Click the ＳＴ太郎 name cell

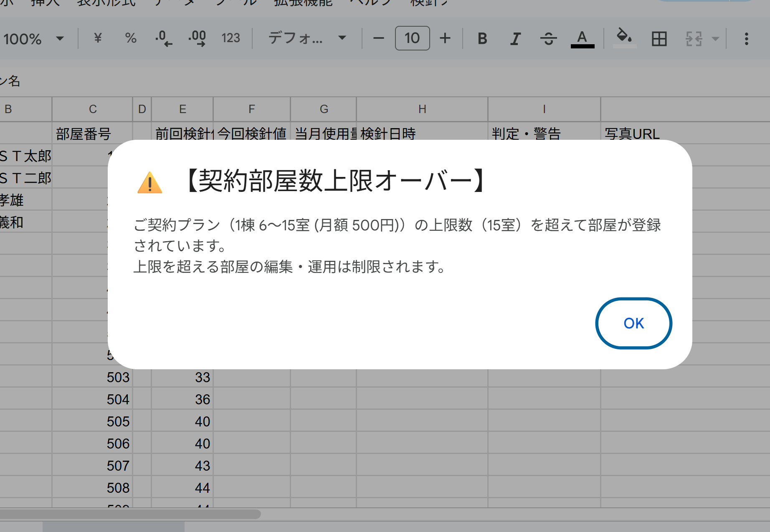[26, 156]
